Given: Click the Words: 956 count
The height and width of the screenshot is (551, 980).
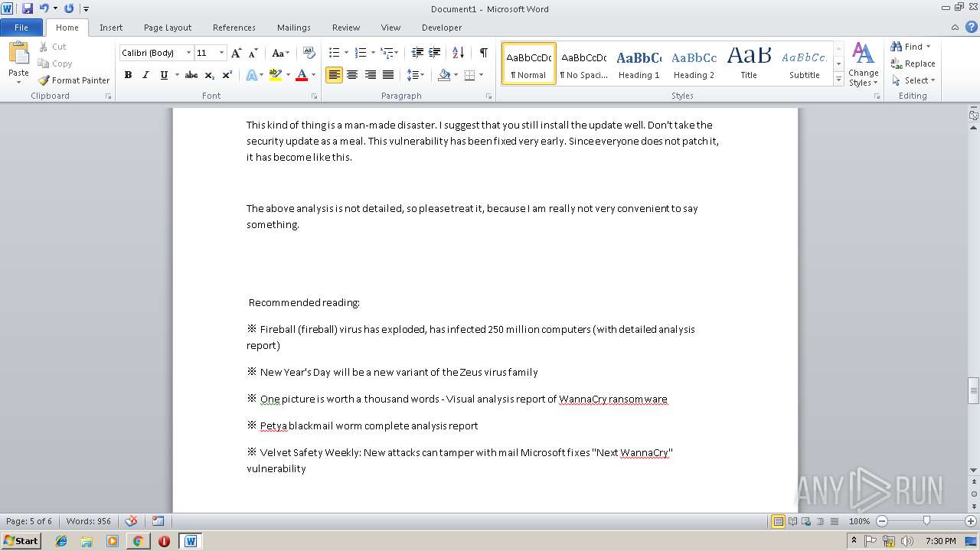Looking at the screenshot, I should (89, 521).
